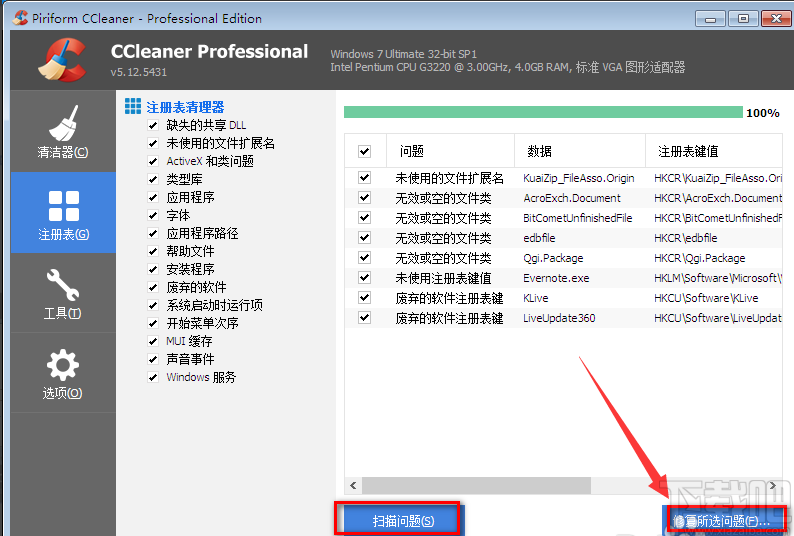
Task: Click the horizontal scrollbar thumb
Action: 476,485
